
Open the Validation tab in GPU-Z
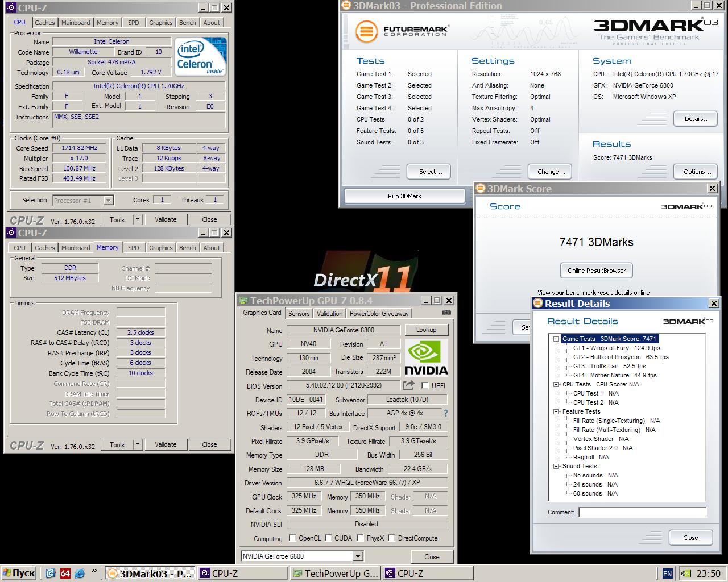[x=329, y=314]
